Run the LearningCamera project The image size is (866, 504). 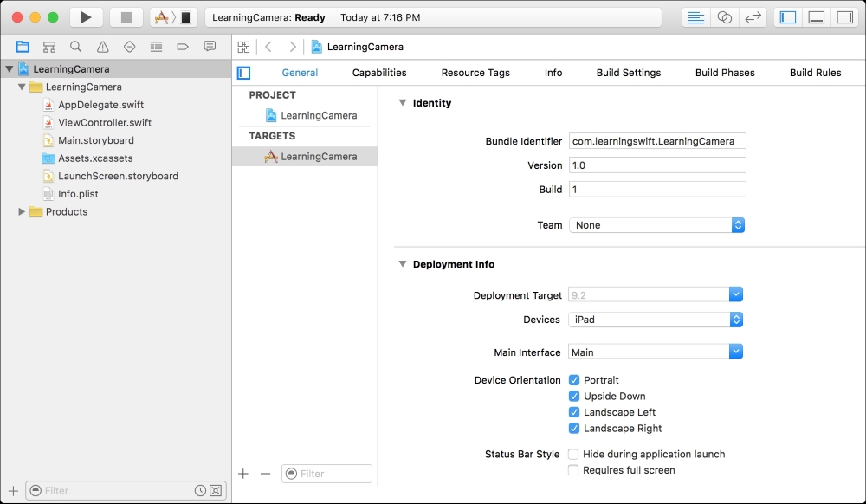click(x=85, y=16)
